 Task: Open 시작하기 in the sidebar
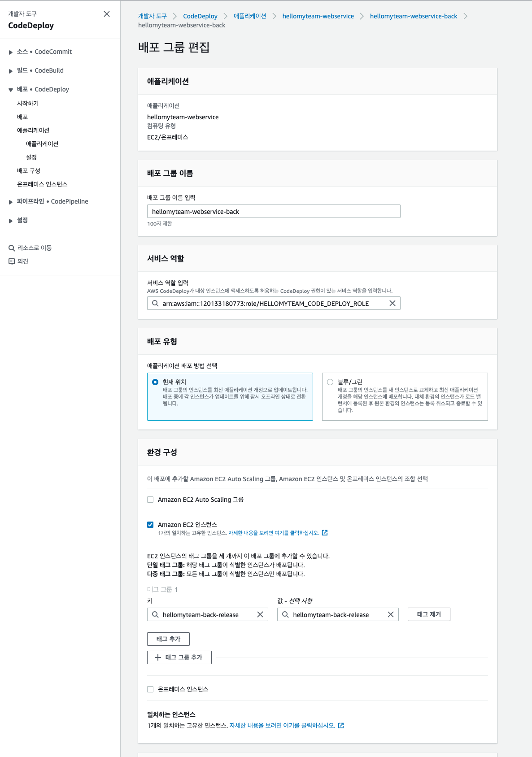coord(28,103)
